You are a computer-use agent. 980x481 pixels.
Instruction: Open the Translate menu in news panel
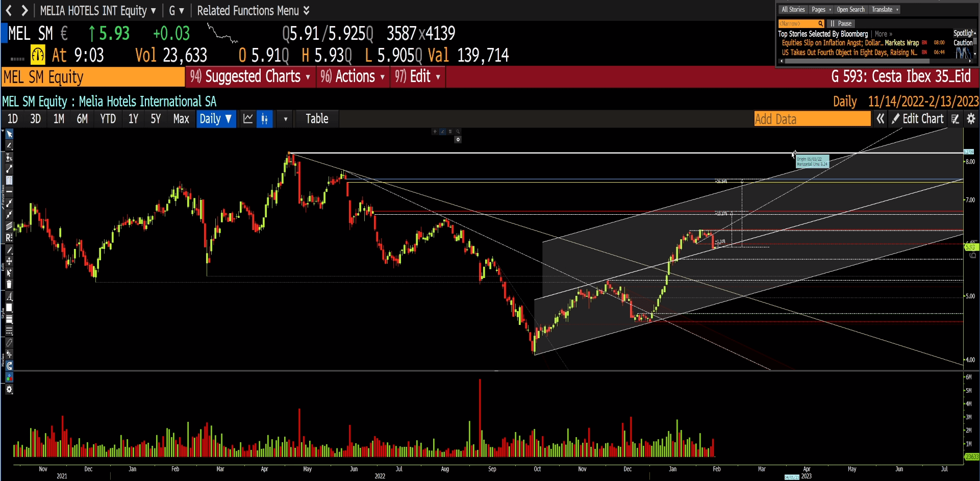(x=885, y=10)
